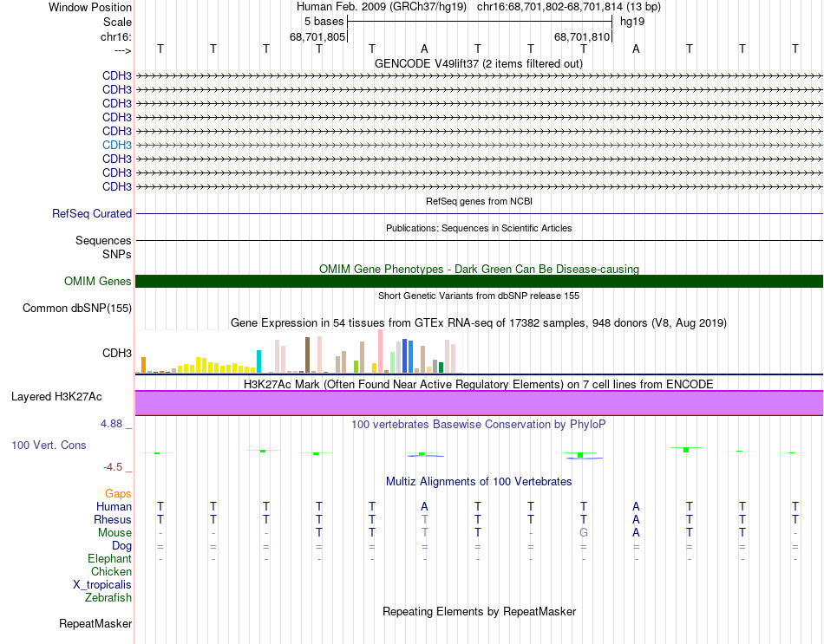Click the orange Gaps label

click(118, 494)
